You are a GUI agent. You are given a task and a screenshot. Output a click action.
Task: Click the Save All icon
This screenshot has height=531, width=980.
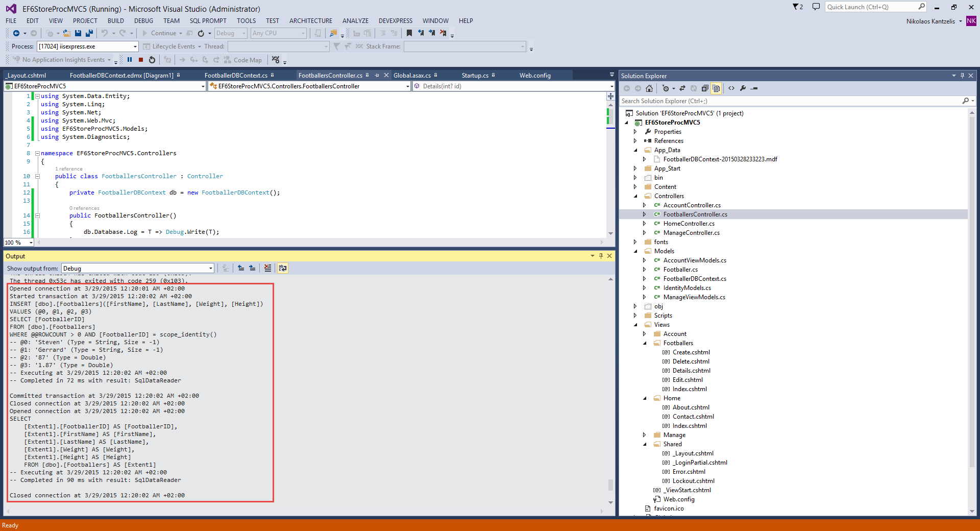pos(89,33)
